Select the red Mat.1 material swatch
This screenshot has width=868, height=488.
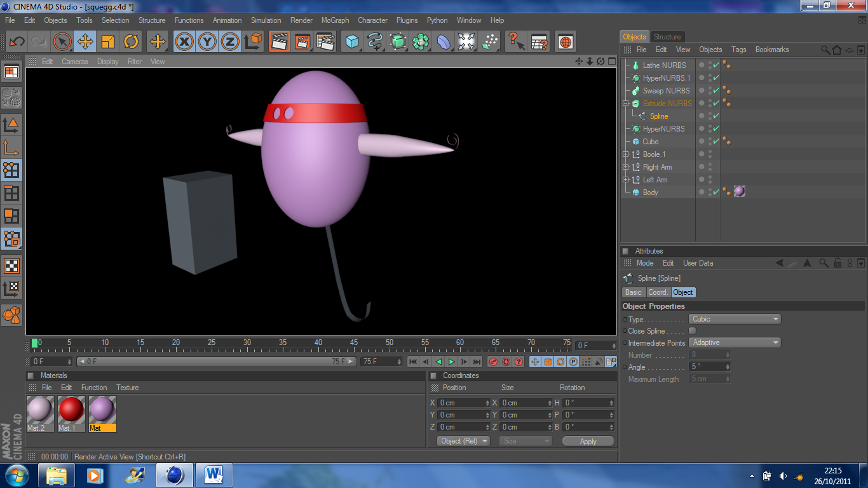coord(71,410)
